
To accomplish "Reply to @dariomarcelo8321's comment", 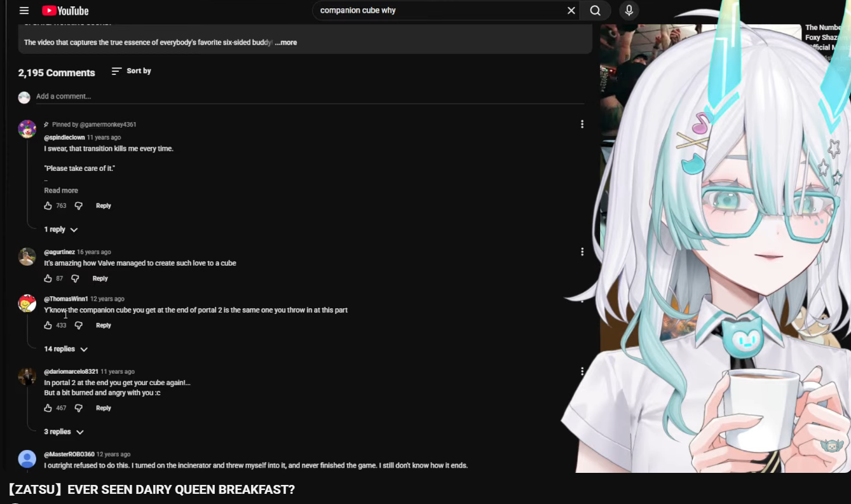I will (x=104, y=408).
